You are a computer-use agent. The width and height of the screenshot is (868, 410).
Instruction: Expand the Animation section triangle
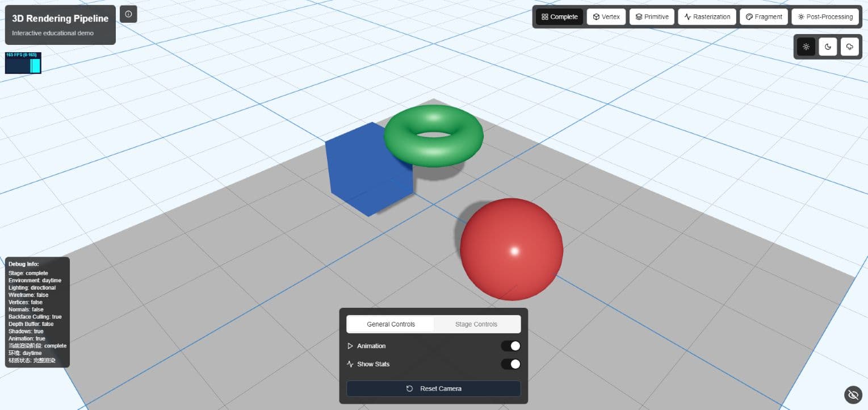tap(350, 346)
